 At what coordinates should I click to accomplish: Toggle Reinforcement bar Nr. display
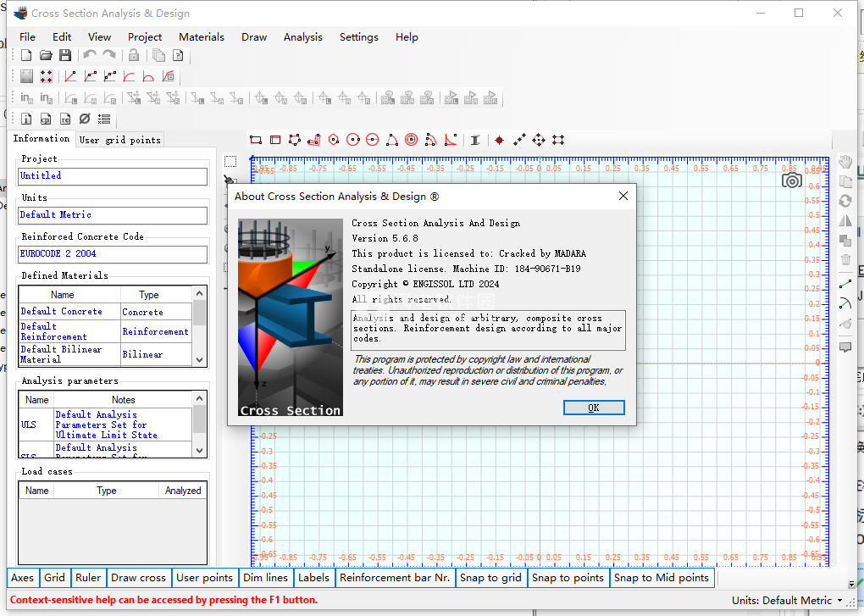click(x=395, y=577)
